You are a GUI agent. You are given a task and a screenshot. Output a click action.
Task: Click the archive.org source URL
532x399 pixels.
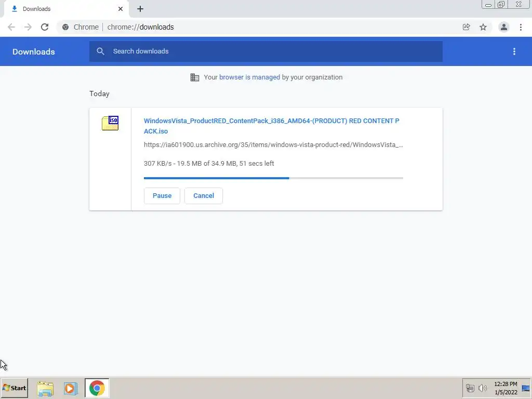pyautogui.click(x=273, y=145)
